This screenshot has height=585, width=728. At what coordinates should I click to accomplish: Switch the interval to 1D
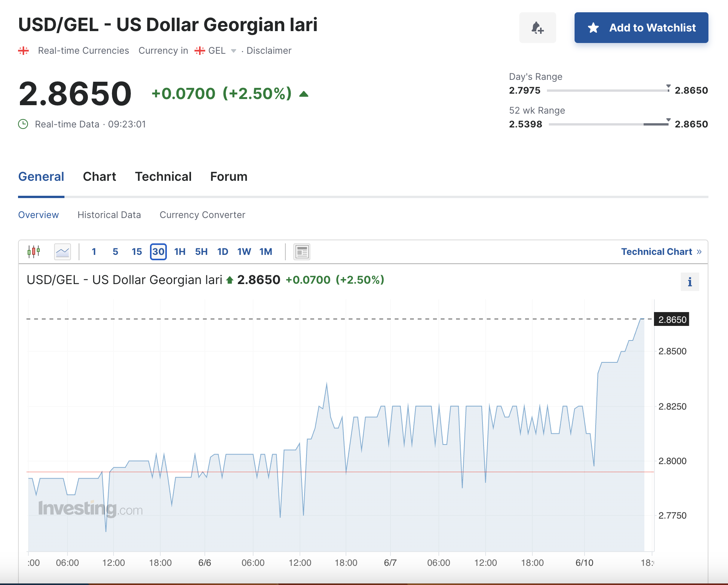pos(222,251)
